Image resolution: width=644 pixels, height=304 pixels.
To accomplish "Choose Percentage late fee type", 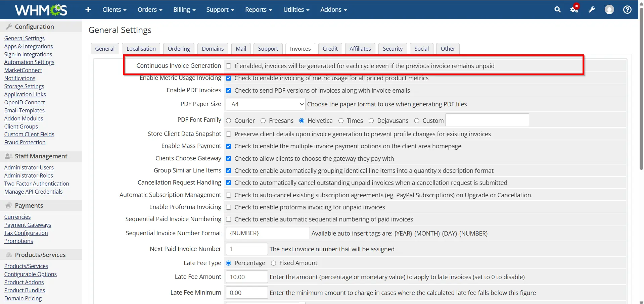I will [229, 263].
